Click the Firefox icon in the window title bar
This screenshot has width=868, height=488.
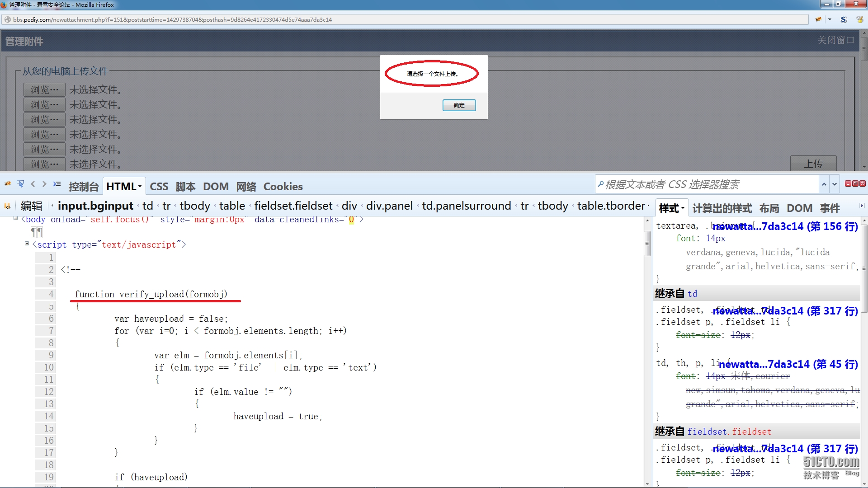tap(4, 5)
